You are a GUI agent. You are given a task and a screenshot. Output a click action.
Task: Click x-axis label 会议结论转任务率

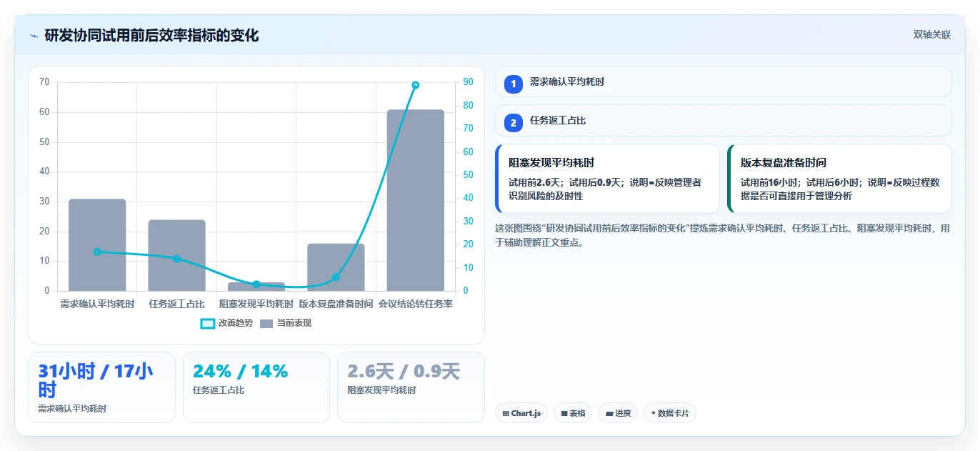416,304
